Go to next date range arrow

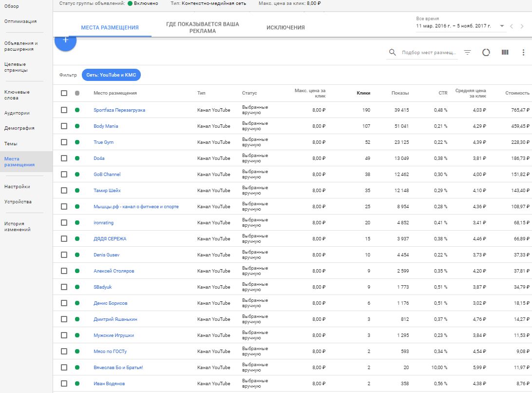pos(523,26)
